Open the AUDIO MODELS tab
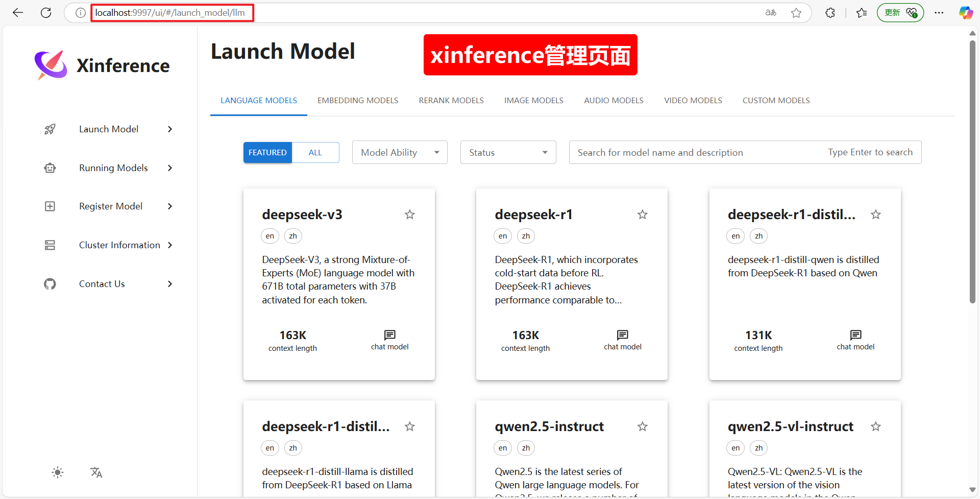This screenshot has height=499, width=980. pyautogui.click(x=614, y=101)
